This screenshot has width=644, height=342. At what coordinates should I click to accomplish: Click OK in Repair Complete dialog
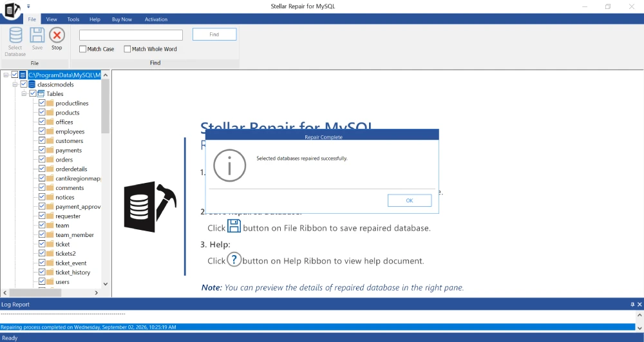(410, 200)
